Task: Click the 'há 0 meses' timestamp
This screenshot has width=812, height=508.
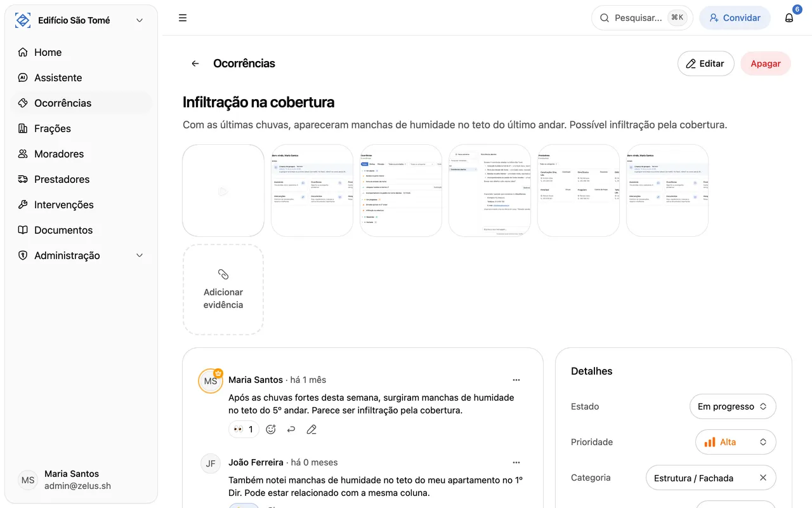Action: [x=315, y=462]
